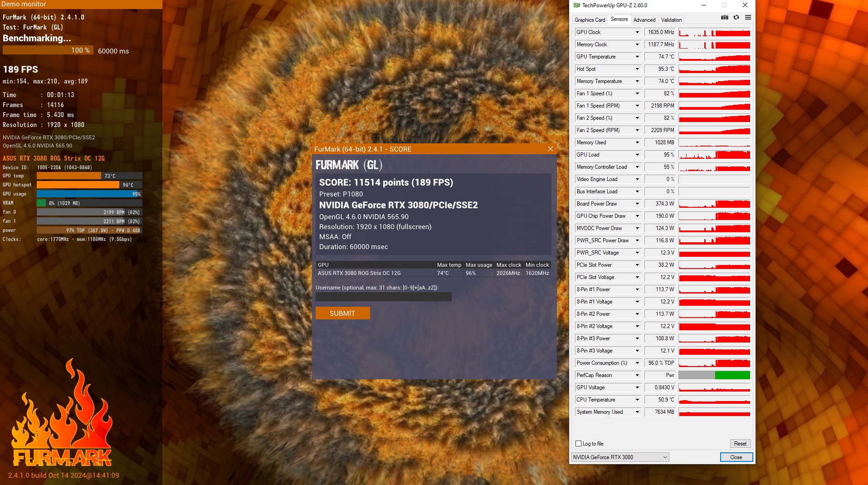
Task: Click the Fan 2 Speed (RPM) value 2209 RPM
Action: click(660, 130)
